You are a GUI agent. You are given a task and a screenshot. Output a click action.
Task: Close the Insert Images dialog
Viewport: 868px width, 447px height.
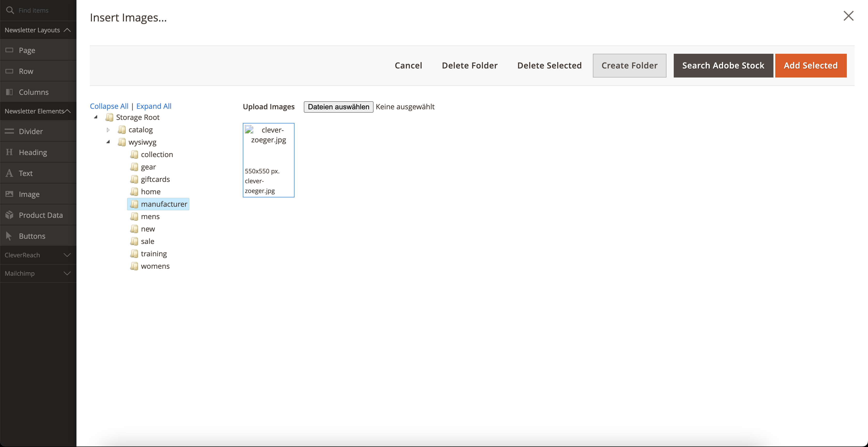coord(848,16)
